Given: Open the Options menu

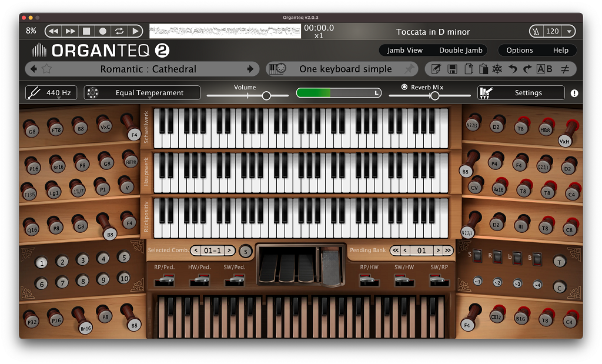Looking at the screenshot, I should pos(520,51).
